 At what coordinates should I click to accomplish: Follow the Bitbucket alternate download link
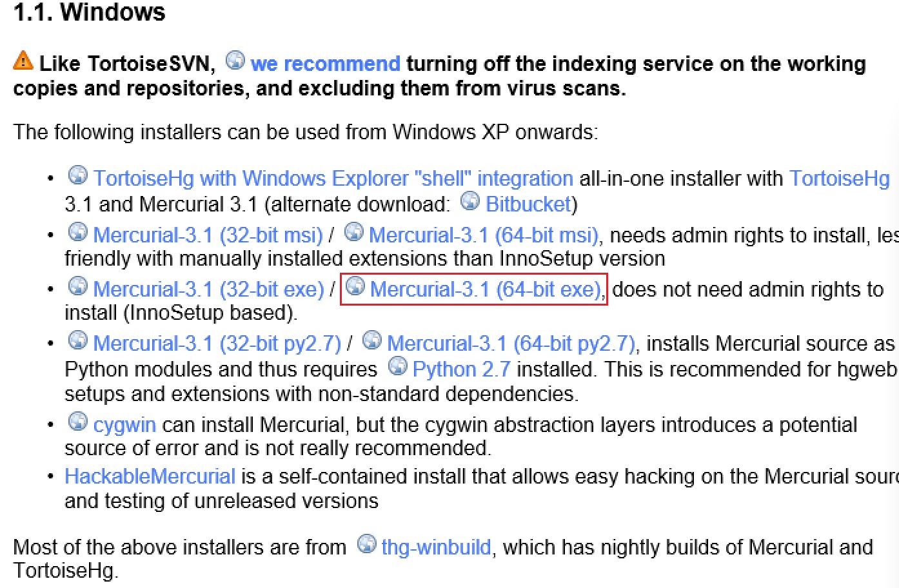(x=529, y=204)
